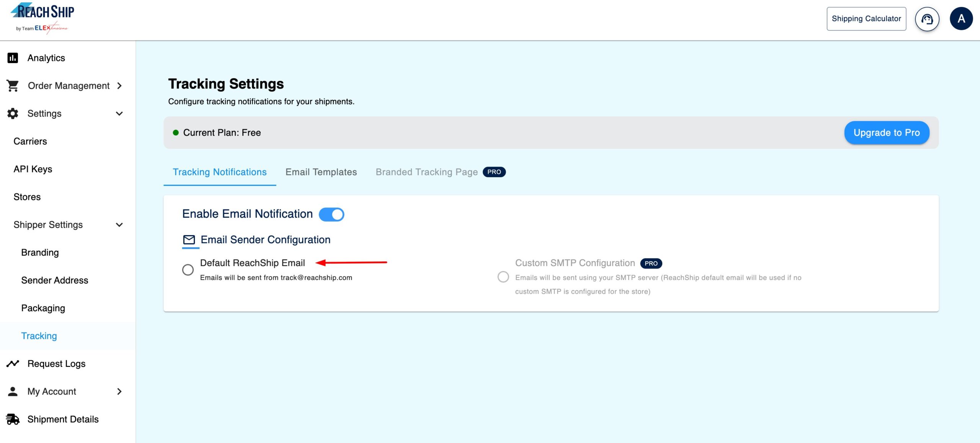The image size is (980, 443).
Task: Click the PRO badge beside Custom SMTP Configuration
Action: point(651,263)
